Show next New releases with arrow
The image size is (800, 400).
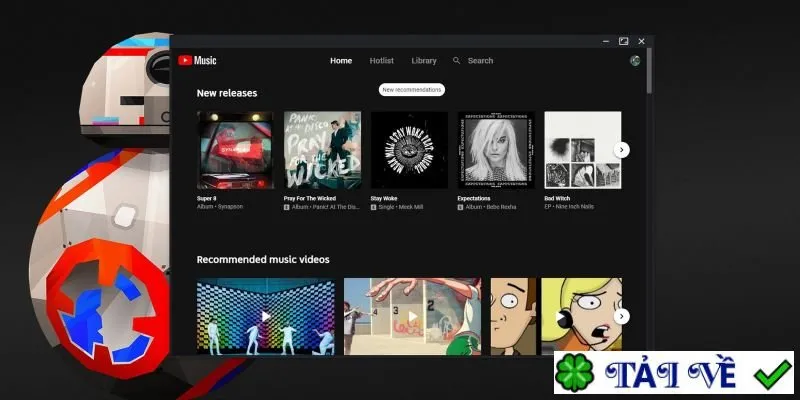coord(621,150)
